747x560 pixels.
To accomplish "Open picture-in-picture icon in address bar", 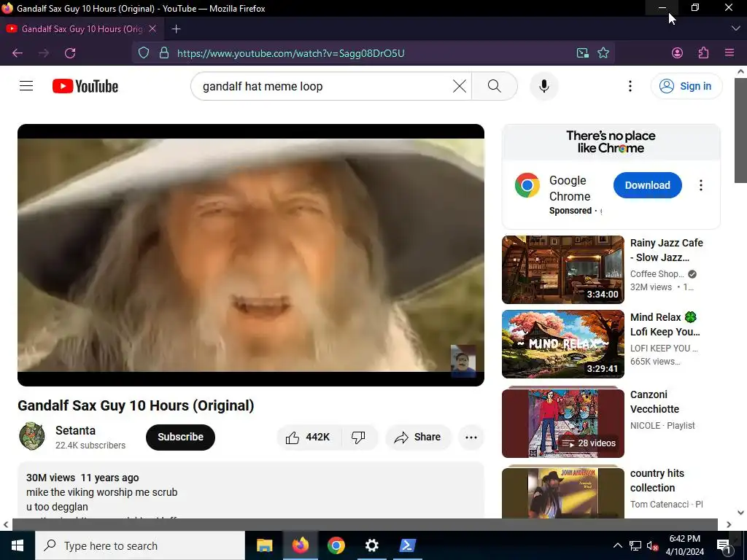I will (582, 52).
